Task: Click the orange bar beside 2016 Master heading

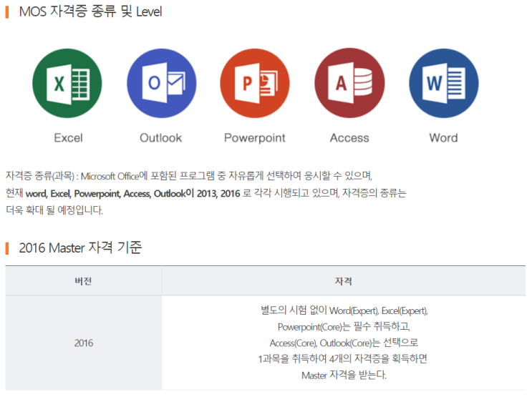Action: tap(7, 248)
